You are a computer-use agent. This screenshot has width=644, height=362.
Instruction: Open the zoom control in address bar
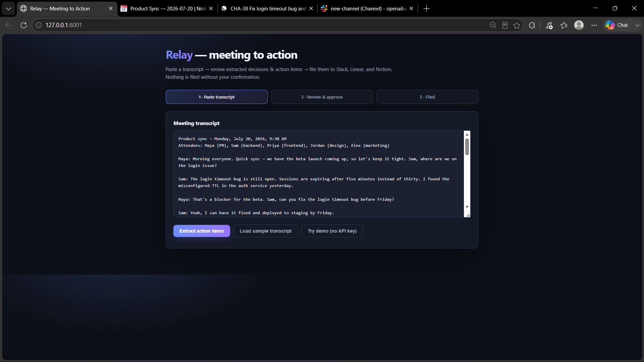tap(493, 25)
